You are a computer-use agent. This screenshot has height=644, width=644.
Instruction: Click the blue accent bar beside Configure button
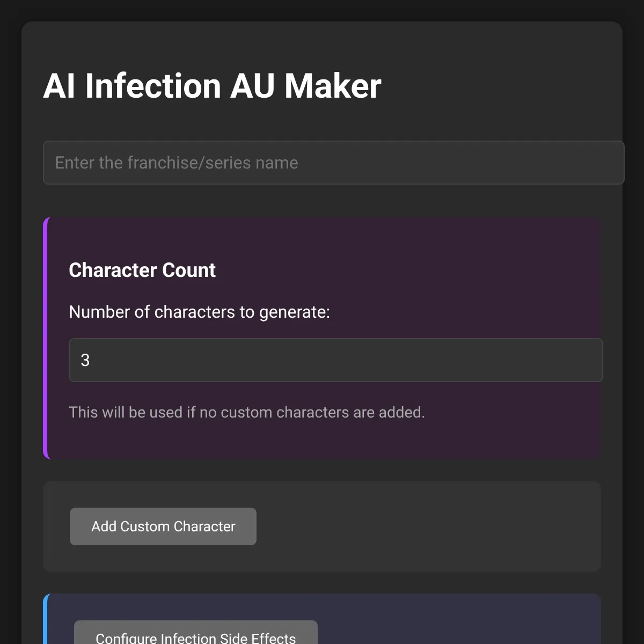46,623
